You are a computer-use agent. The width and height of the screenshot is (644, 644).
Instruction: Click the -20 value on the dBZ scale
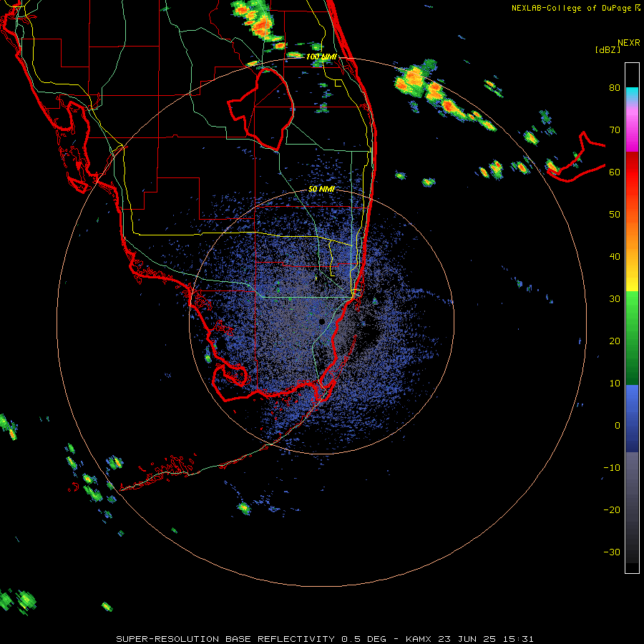[612, 510]
